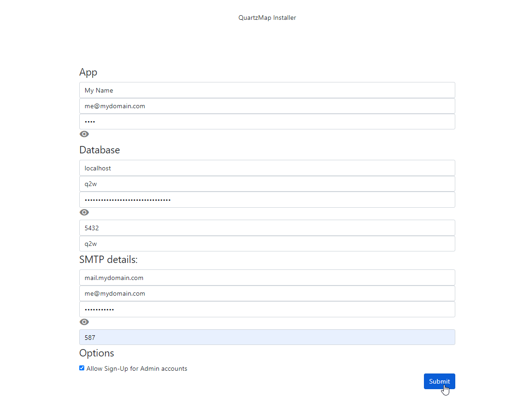Toggle SMTP password visibility eye icon
Image resolution: width=529 pixels, height=420 pixels.
click(x=84, y=322)
